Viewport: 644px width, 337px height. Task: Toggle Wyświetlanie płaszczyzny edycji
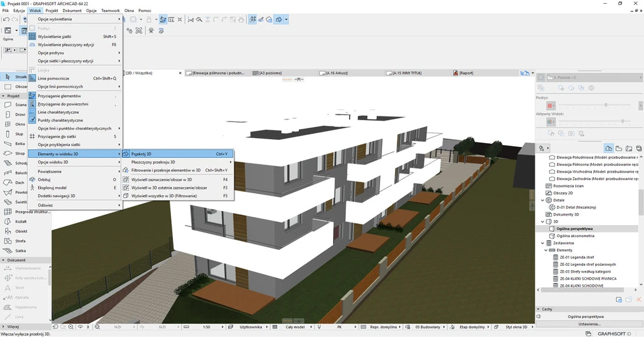pos(74,45)
